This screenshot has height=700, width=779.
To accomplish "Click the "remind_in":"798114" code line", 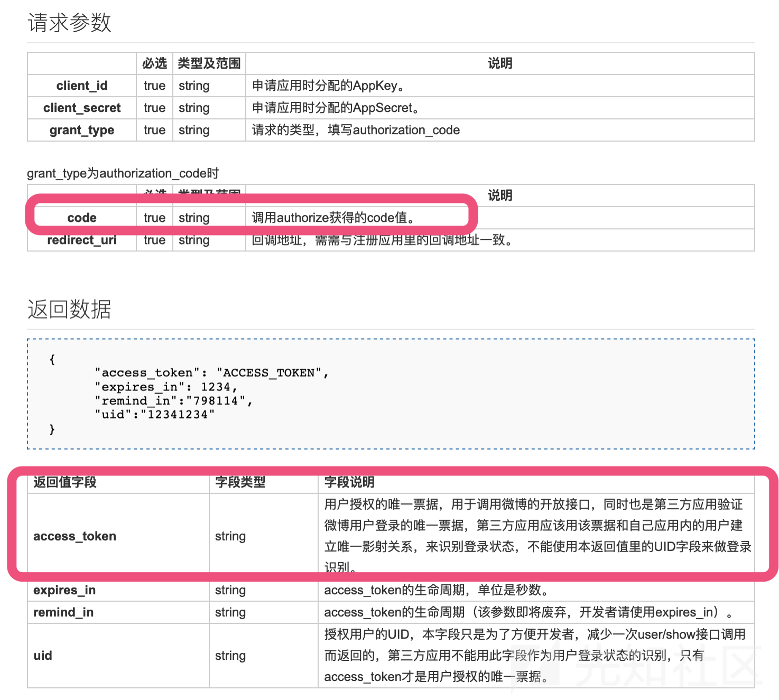I will coord(173,400).
